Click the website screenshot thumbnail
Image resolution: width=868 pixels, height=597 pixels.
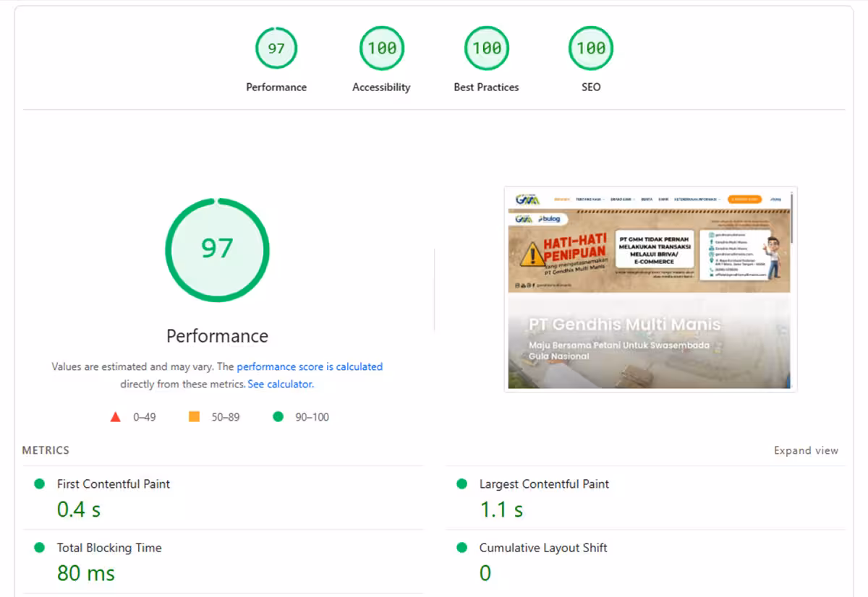click(x=650, y=289)
